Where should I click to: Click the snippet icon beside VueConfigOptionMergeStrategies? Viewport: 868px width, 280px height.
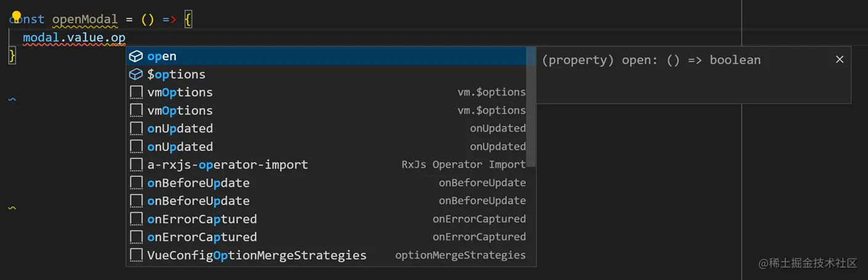136,255
